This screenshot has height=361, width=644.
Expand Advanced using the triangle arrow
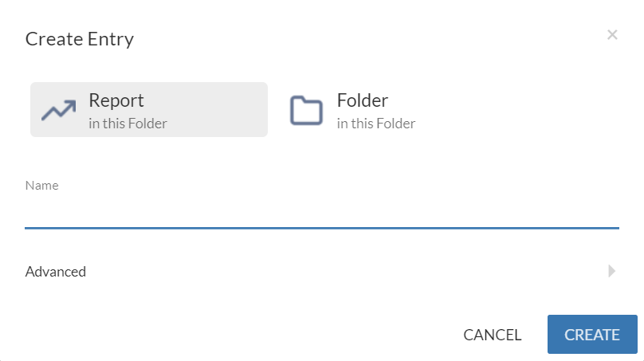611,271
